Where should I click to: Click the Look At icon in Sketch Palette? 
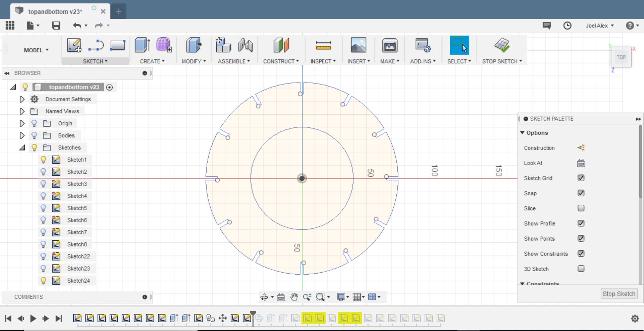(x=581, y=163)
